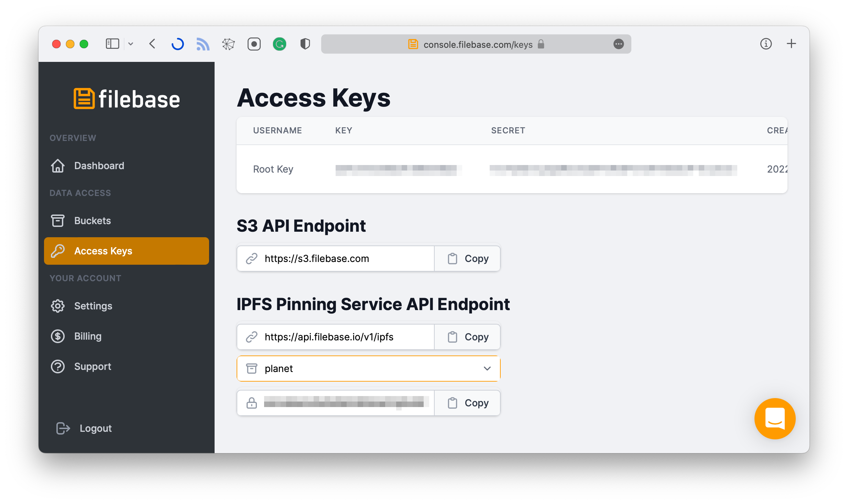Open the orange chat support widget
The image size is (848, 504).
pos(775,419)
